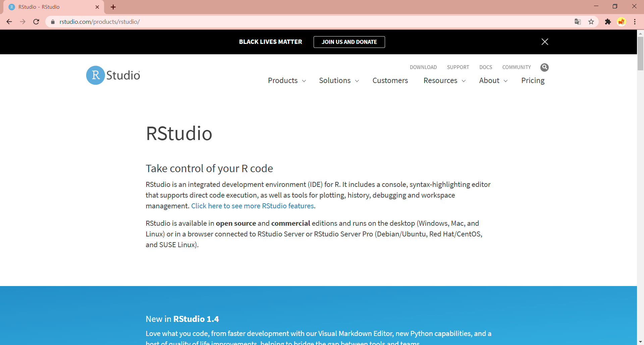Click scrollbar down arrow
This screenshot has height=345, width=644.
640,342
